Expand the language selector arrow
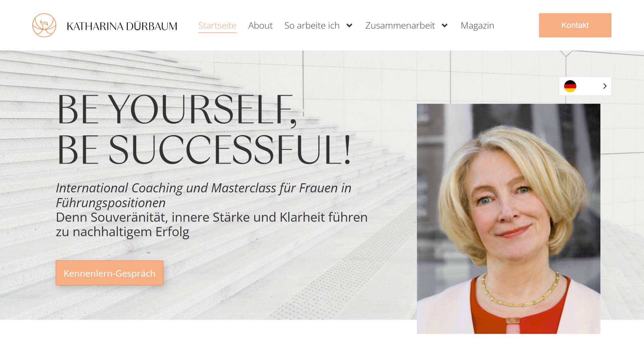The width and height of the screenshot is (644, 362). (x=605, y=86)
